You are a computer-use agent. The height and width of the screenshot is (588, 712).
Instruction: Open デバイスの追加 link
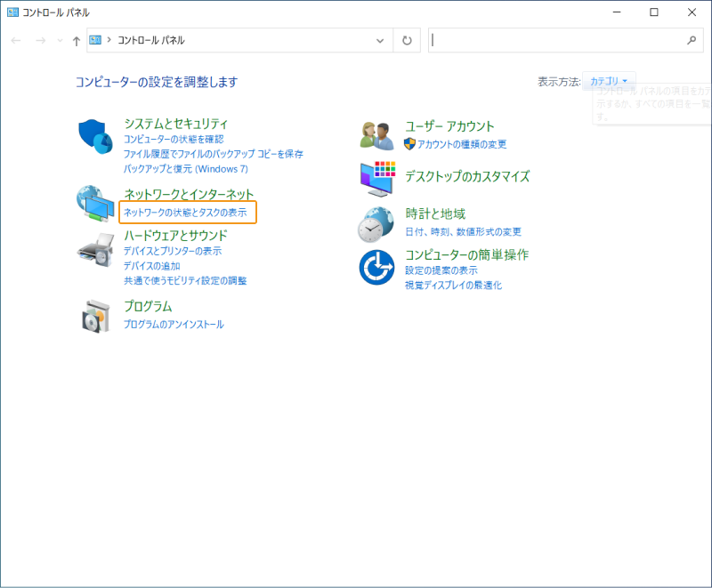pyautogui.click(x=152, y=266)
